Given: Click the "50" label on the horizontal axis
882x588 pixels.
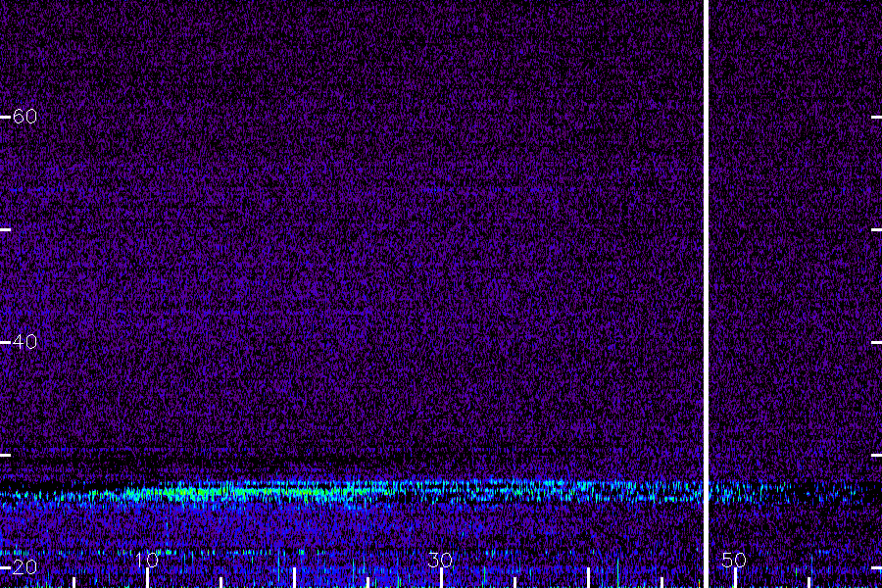Looking at the screenshot, I should pos(734,560).
